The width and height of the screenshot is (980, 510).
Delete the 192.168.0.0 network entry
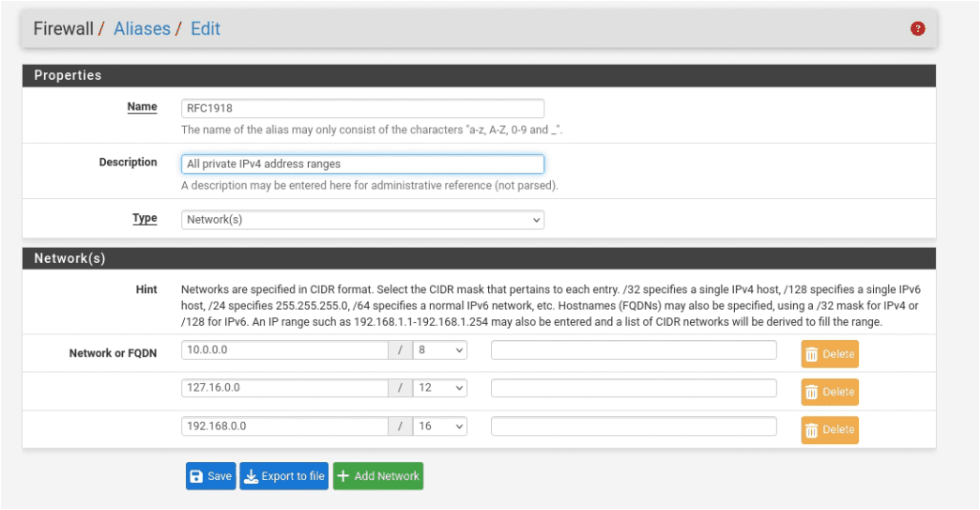click(x=830, y=430)
